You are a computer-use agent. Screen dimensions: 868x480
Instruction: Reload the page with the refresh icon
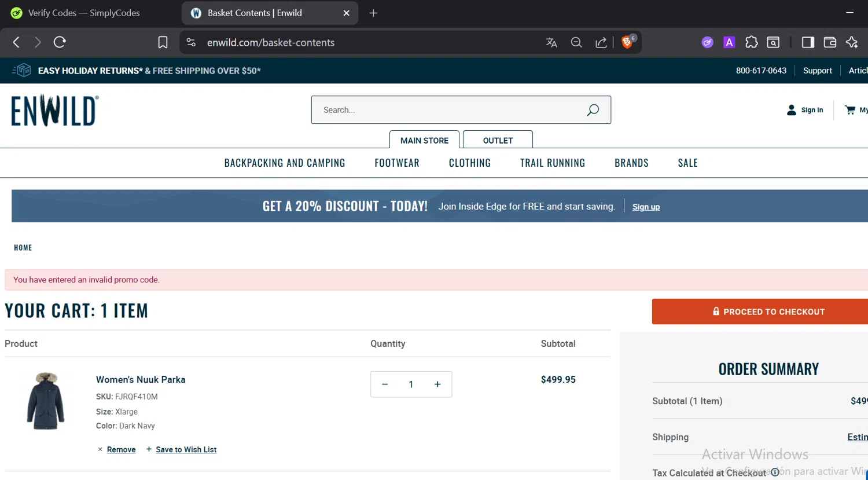pyautogui.click(x=60, y=42)
